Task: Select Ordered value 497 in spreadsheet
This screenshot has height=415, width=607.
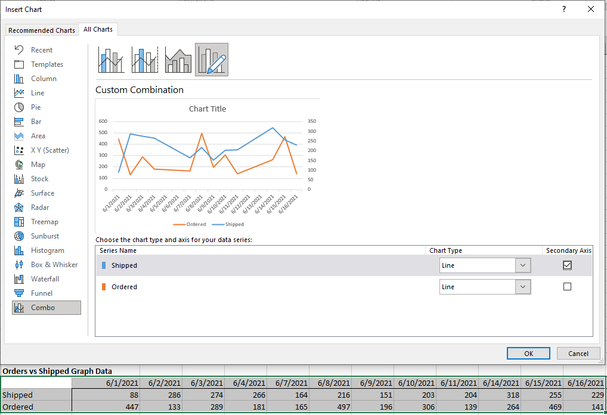Action: coord(330,407)
